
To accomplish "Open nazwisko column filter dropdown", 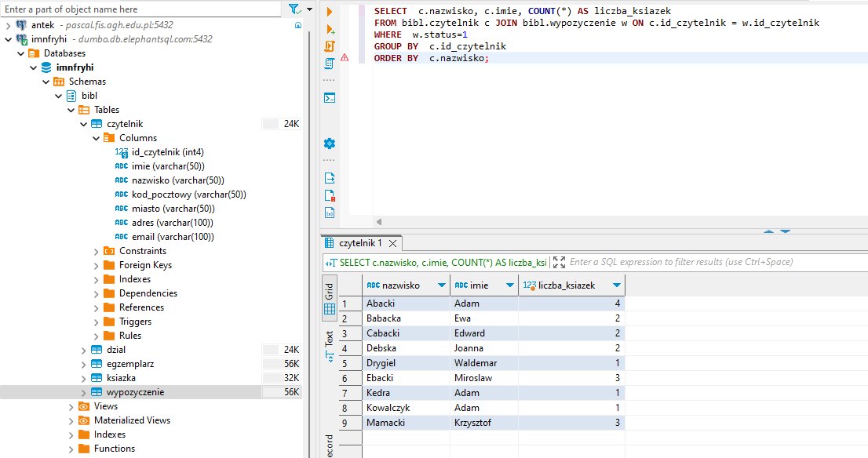I will [442, 285].
